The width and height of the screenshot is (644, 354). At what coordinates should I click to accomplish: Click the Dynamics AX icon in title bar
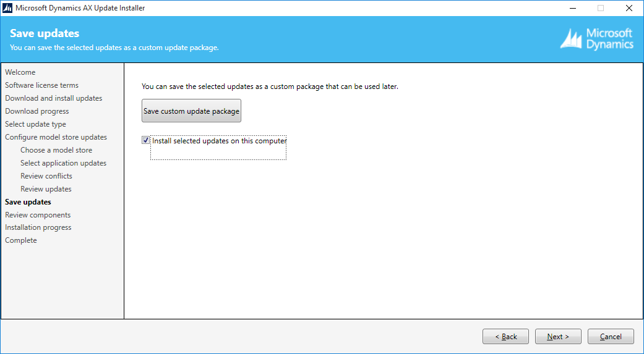(7, 8)
